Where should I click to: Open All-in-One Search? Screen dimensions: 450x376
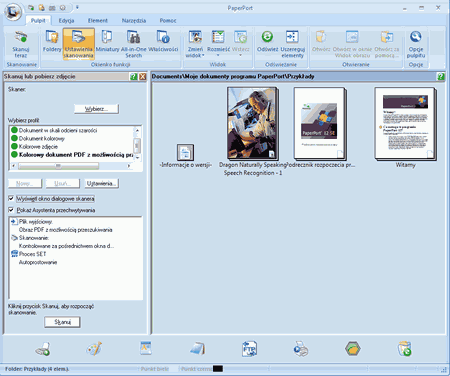134,43
